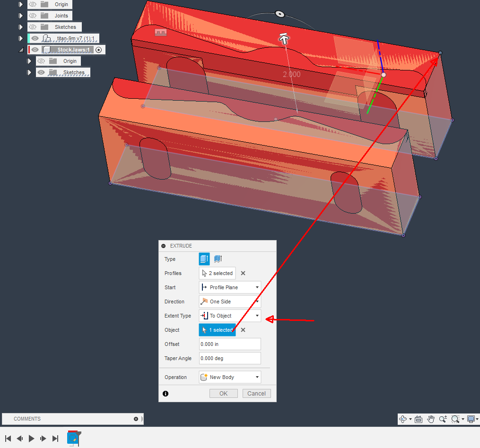The image size is (480, 448).
Task: Activate StockJaws:1 with its radio button
Action: pos(99,50)
